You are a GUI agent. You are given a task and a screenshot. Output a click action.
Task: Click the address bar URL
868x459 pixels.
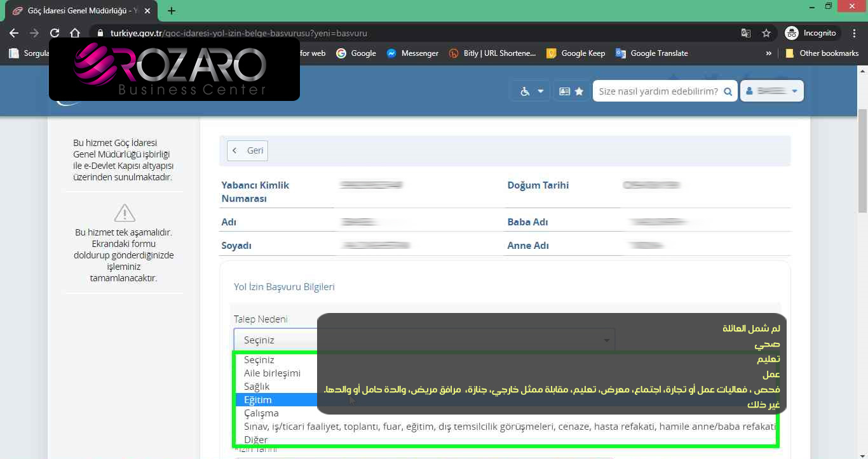(238, 33)
